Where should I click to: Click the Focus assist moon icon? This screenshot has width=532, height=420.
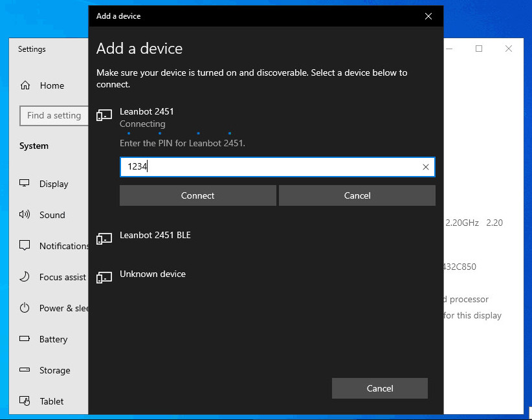25,277
